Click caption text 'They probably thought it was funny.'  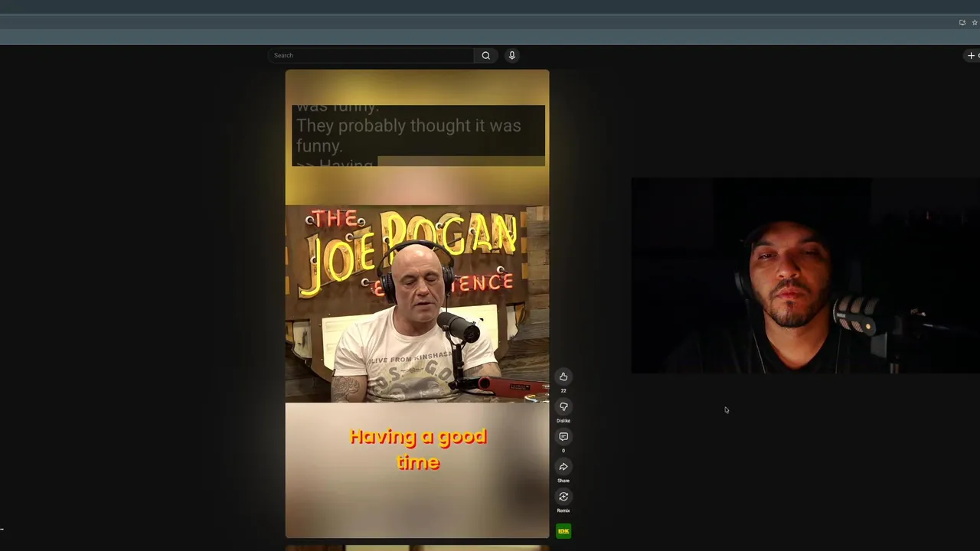pyautogui.click(x=408, y=135)
